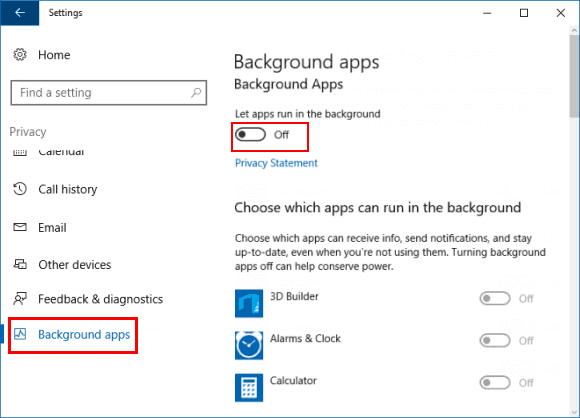Viewport: 580px width, 418px height.
Task: Toggle Let apps run in background
Action: pos(250,135)
